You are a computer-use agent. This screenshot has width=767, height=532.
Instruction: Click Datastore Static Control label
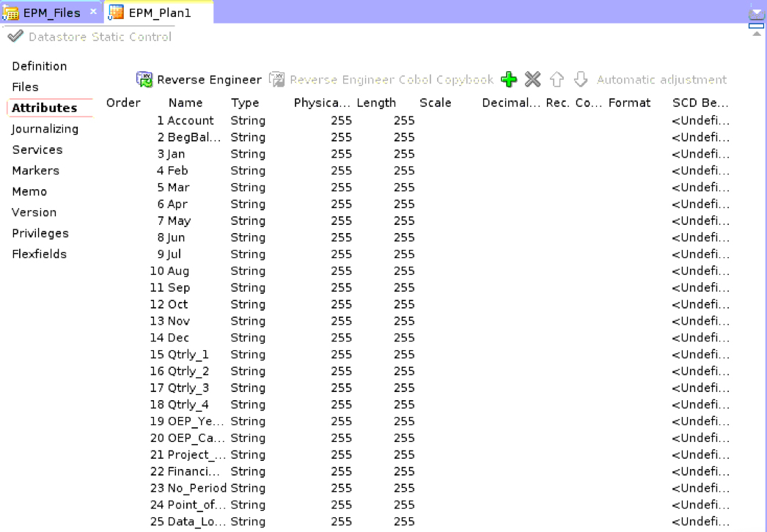click(x=100, y=37)
